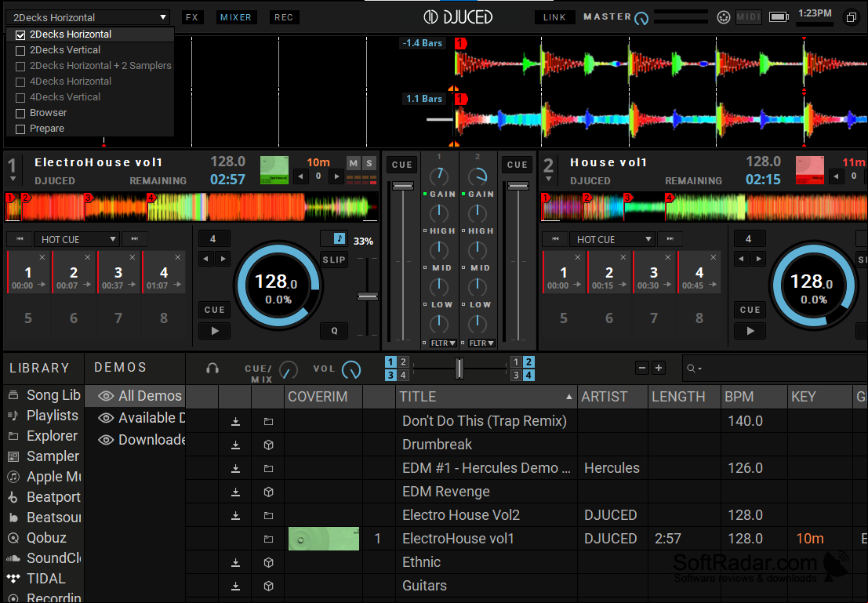The image size is (868, 603).
Task: Enable key lock music note on deck 1
Action: 339,238
